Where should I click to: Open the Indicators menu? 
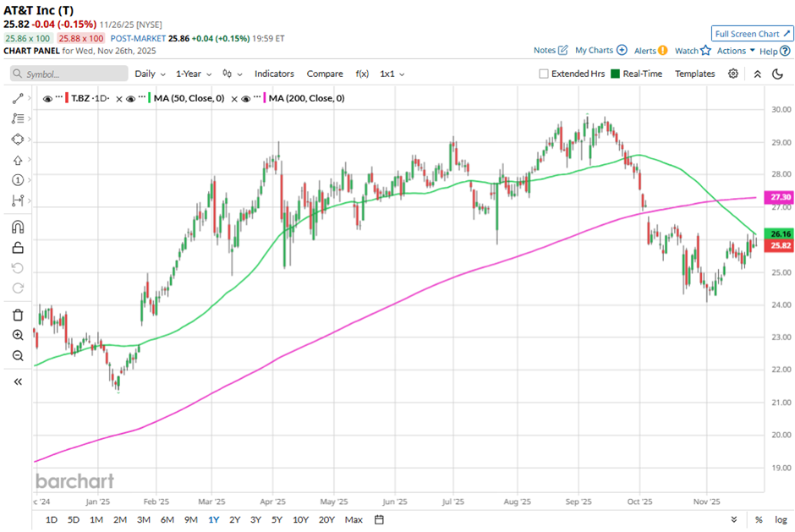274,74
